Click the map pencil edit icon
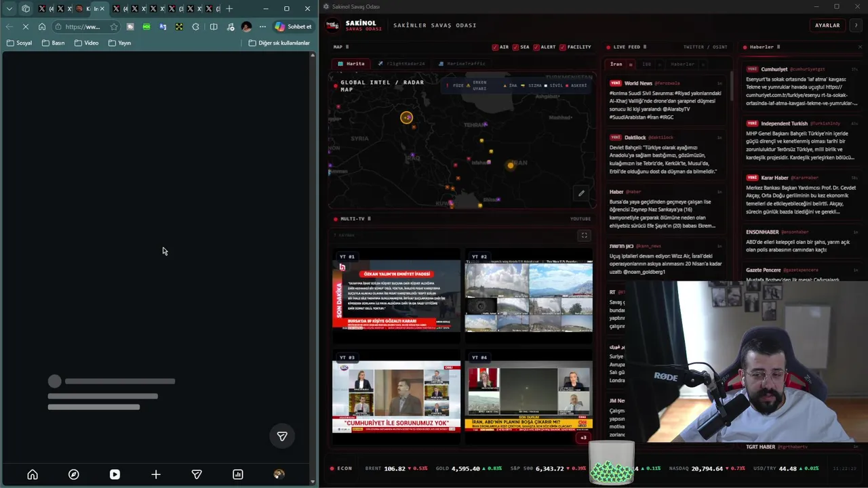 coord(581,193)
